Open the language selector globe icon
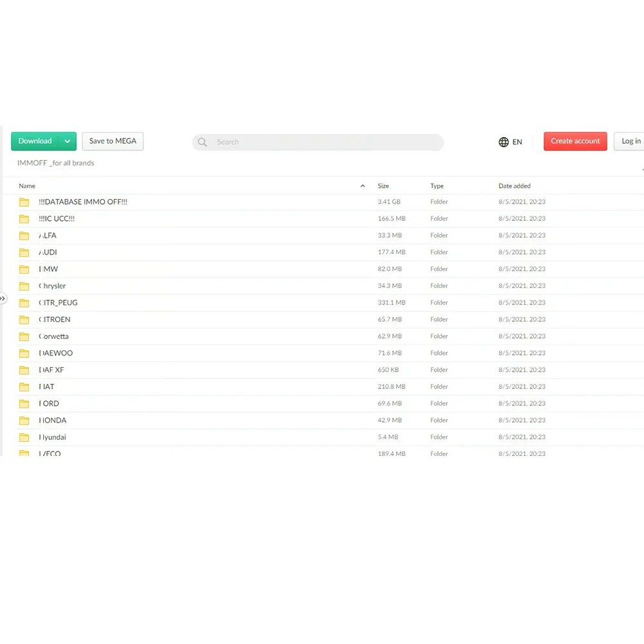Image resolution: width=644 pixels, height=644 pixels. click(504, 142)
